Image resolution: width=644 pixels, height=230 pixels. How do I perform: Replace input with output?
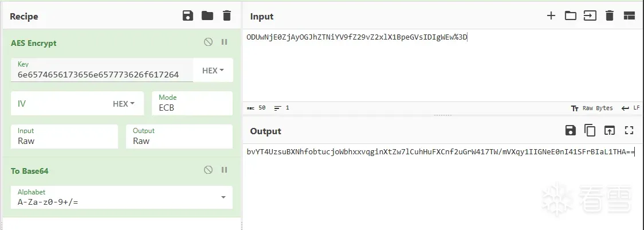click(610, 131)
